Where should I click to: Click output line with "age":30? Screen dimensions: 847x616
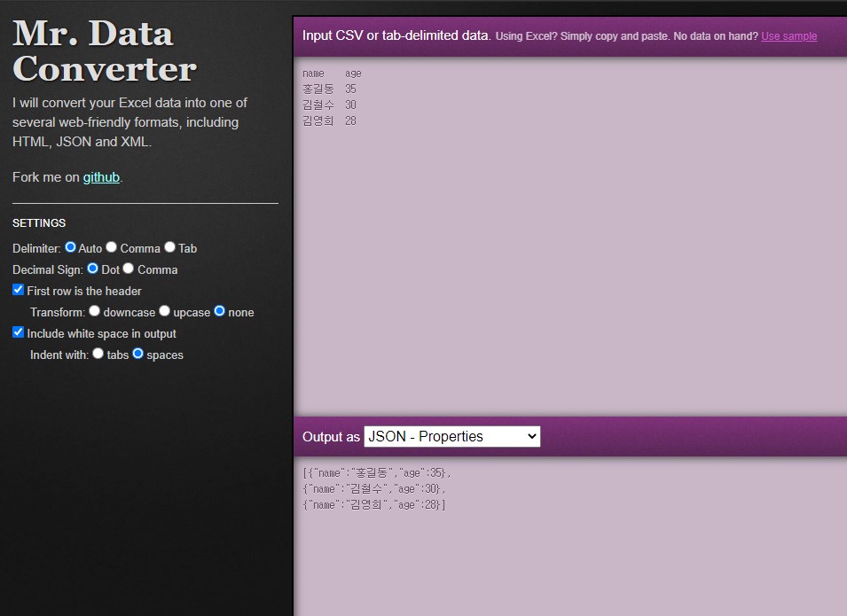[x=373, y=489]
